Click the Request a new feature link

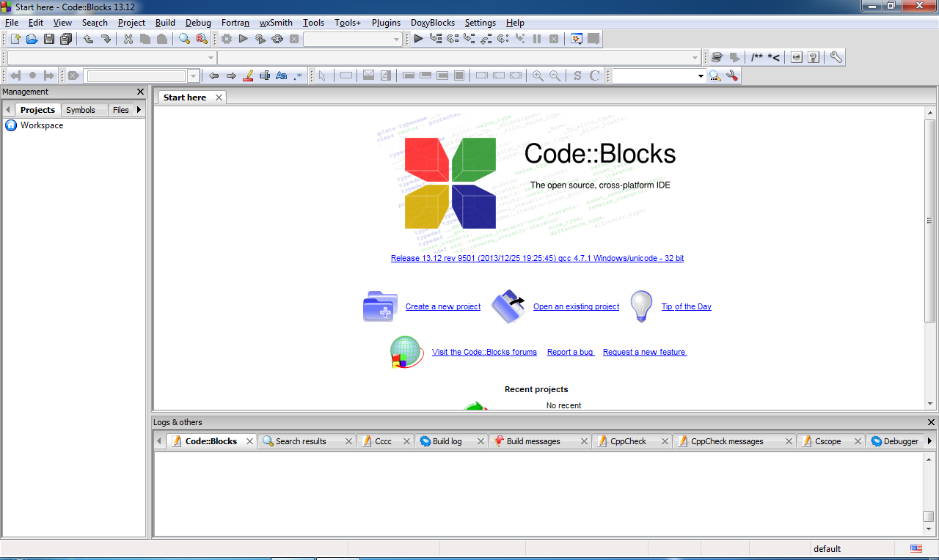tap(645, 352)
